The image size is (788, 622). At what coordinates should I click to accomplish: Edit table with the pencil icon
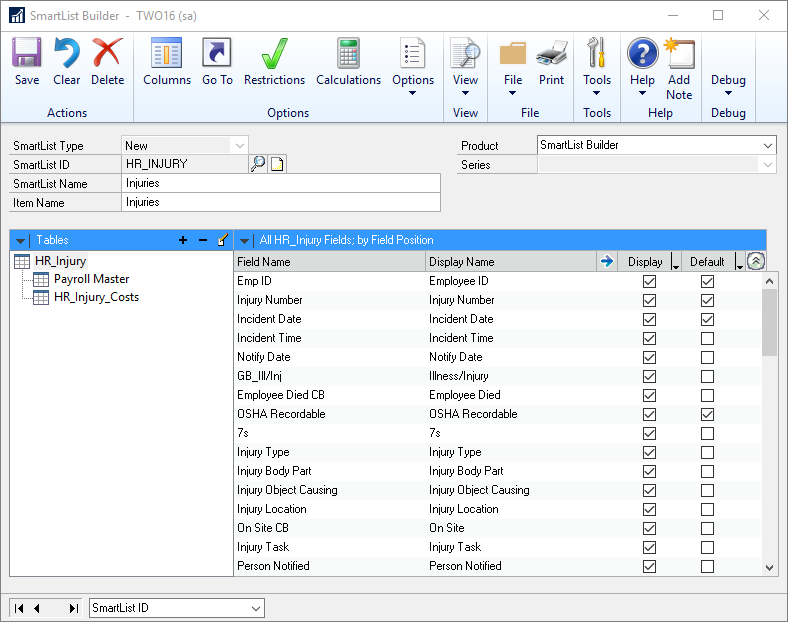(223, 240)
